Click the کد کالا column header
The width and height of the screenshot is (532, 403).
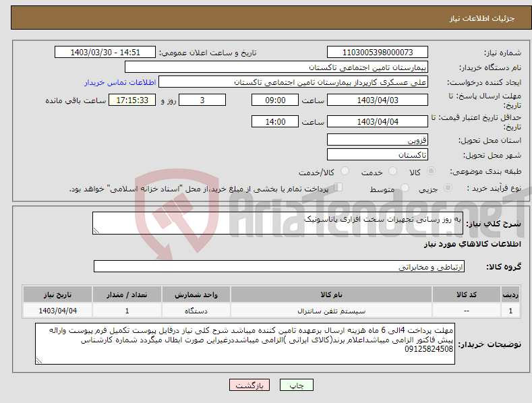(467, 294)
